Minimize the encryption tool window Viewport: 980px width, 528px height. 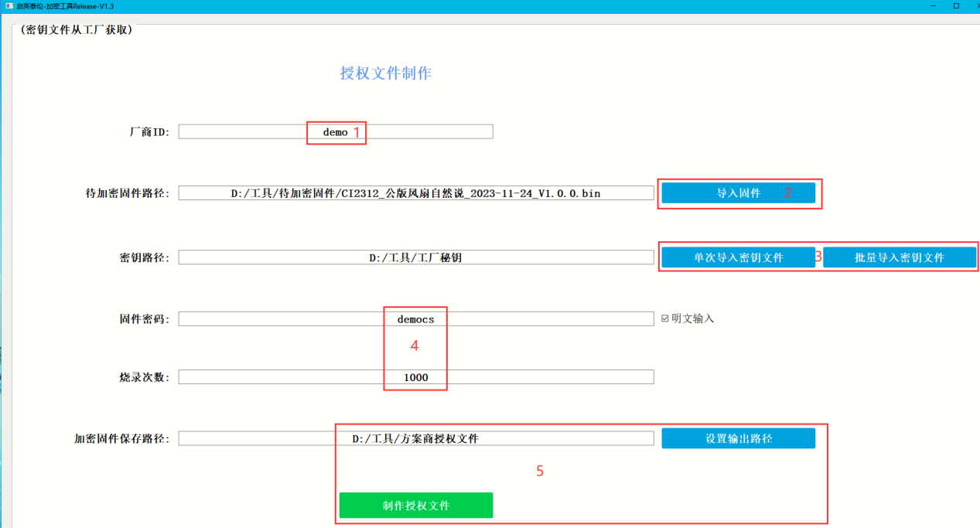click(x=932, y=5)
